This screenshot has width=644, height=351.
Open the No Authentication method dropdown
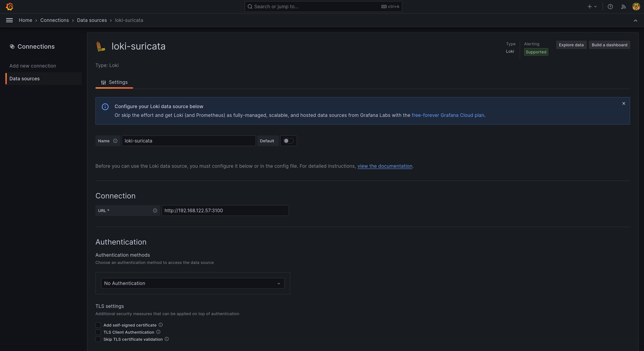click(193, 283)
